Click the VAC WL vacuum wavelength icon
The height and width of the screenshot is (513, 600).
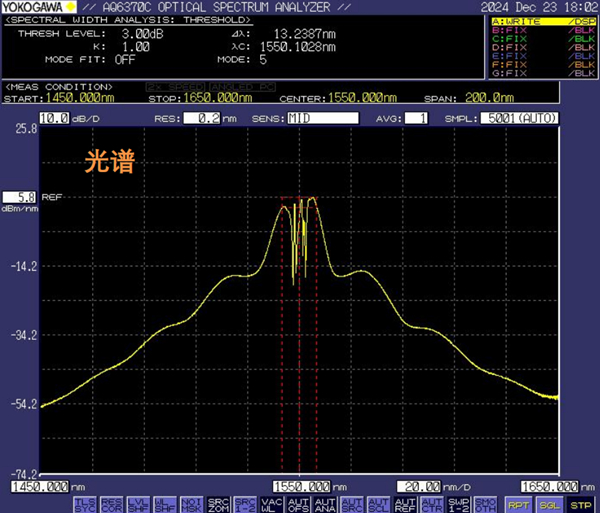click(x=270, y=503)
